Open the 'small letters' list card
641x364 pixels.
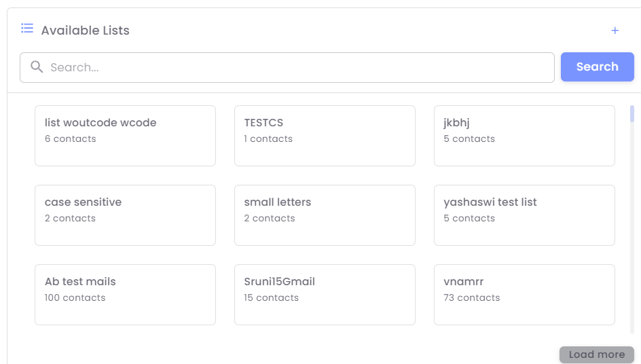(325, 215)
